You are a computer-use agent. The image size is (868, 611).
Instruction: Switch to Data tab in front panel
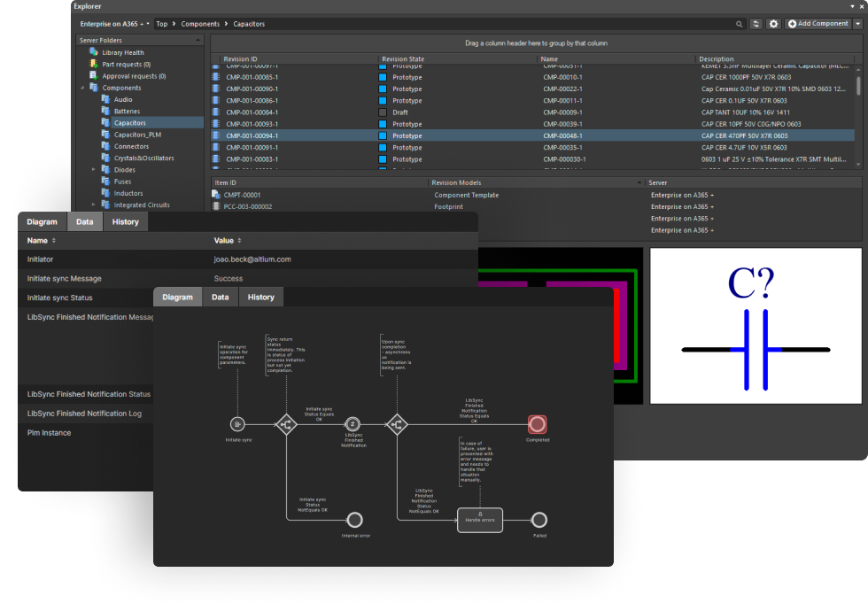(220, 298)
